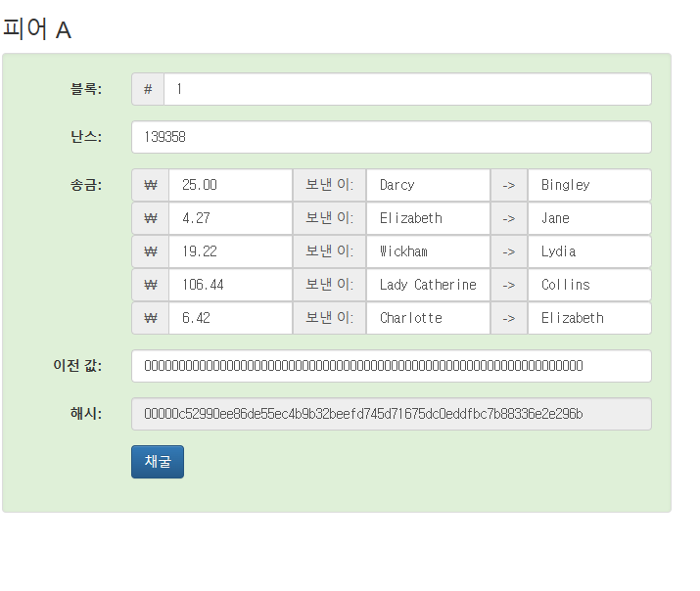Click the -> arrow before Jane
700x591 pixels.
(509, 218)
